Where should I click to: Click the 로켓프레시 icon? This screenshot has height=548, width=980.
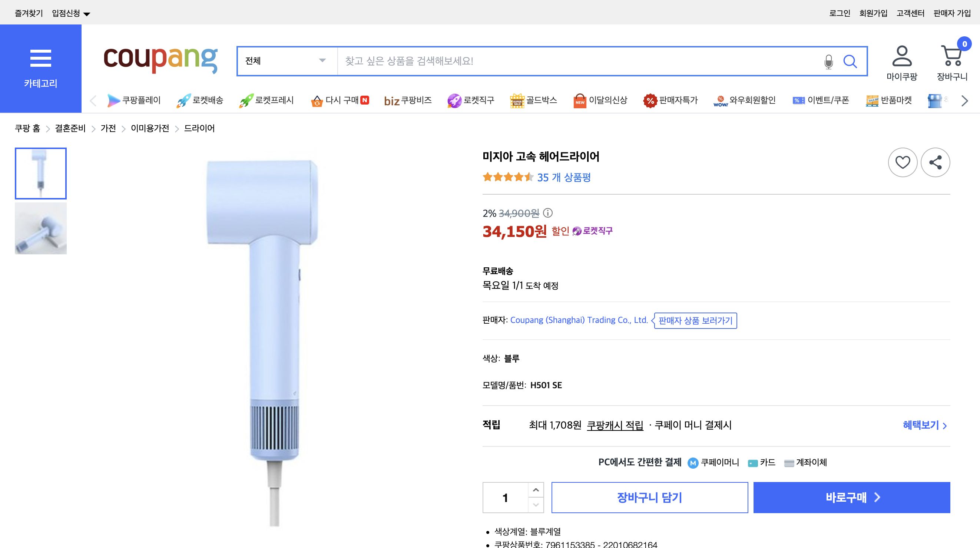266,100
